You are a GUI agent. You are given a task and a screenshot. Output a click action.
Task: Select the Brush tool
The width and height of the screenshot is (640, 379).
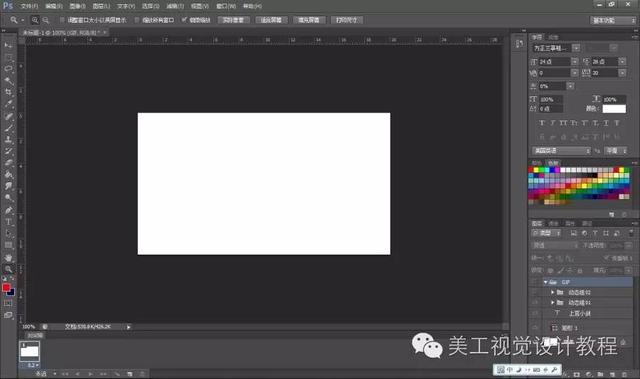pyautogui.click(x=8, y=128)
